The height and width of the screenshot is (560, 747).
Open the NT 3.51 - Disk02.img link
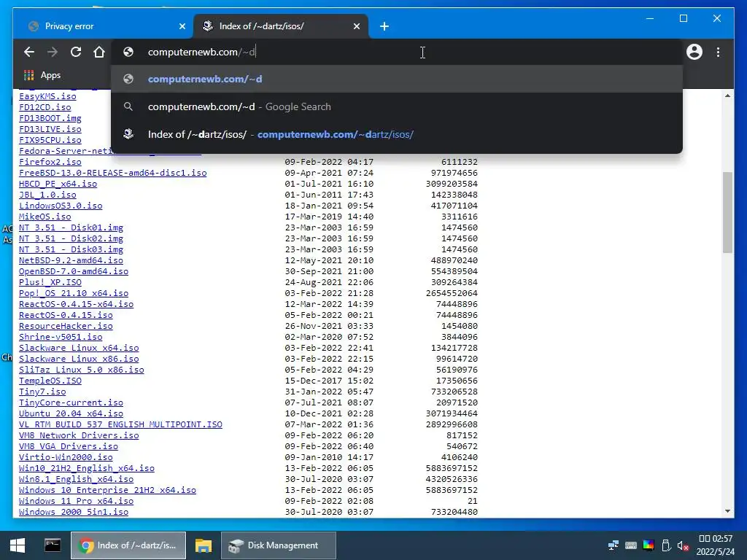pyautogui.click(x=71, y=238)
